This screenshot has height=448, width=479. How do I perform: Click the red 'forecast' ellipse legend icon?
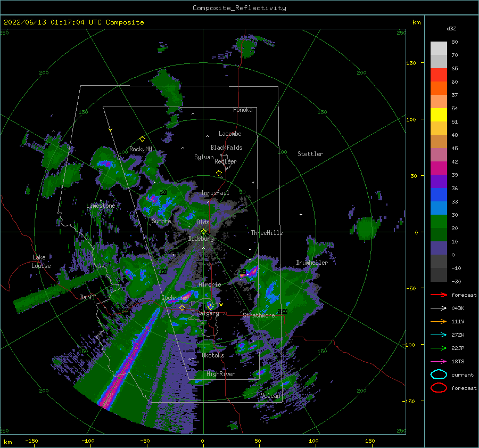point(439,388)
